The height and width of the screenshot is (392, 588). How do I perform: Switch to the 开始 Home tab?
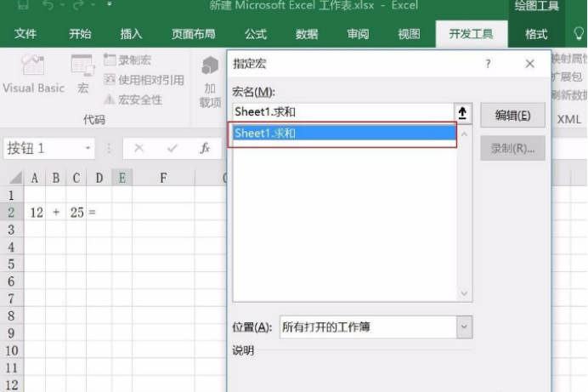click(80, 34)
